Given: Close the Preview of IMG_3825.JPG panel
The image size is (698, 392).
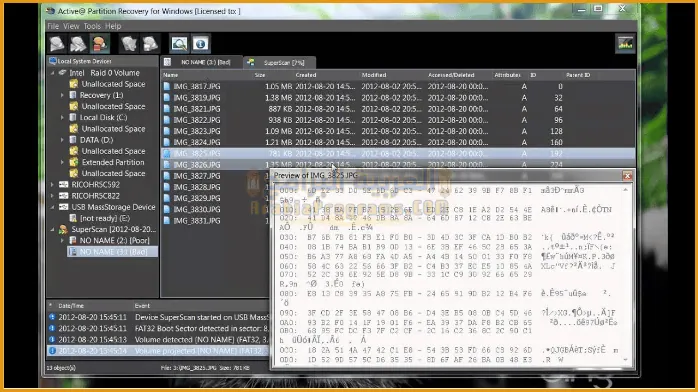Looking at the screenshot, I should point(627,176).
